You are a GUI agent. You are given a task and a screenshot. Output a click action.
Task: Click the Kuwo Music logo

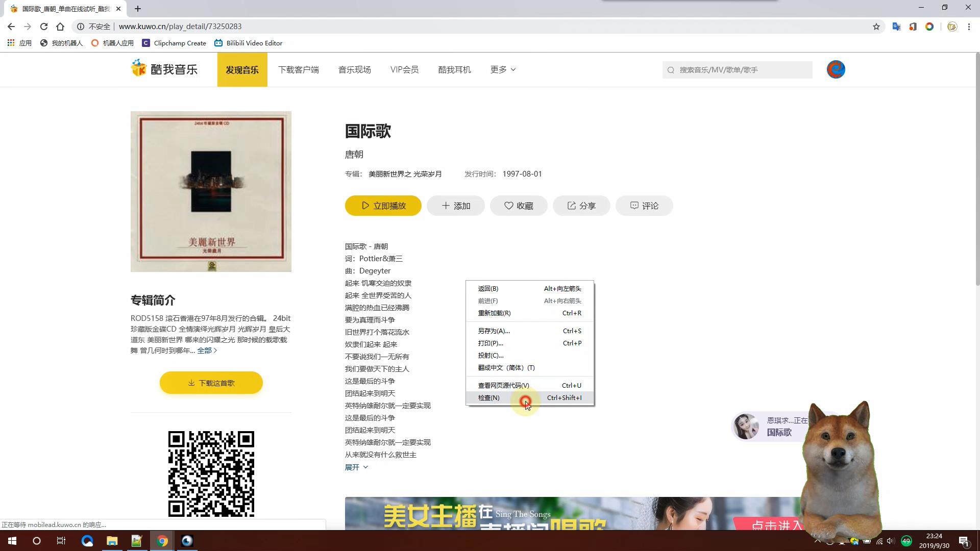[x=164, y=69]
